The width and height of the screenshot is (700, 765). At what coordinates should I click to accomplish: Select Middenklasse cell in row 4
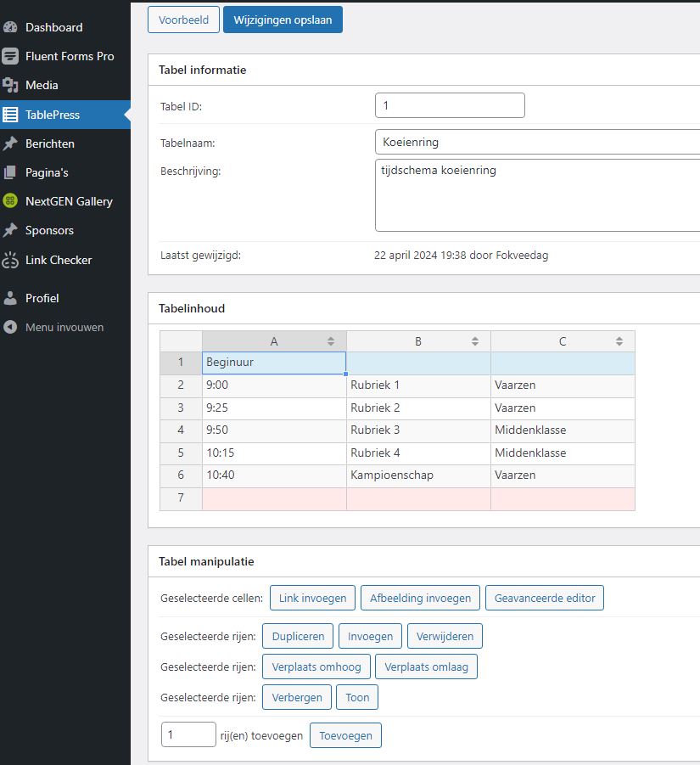563,430
